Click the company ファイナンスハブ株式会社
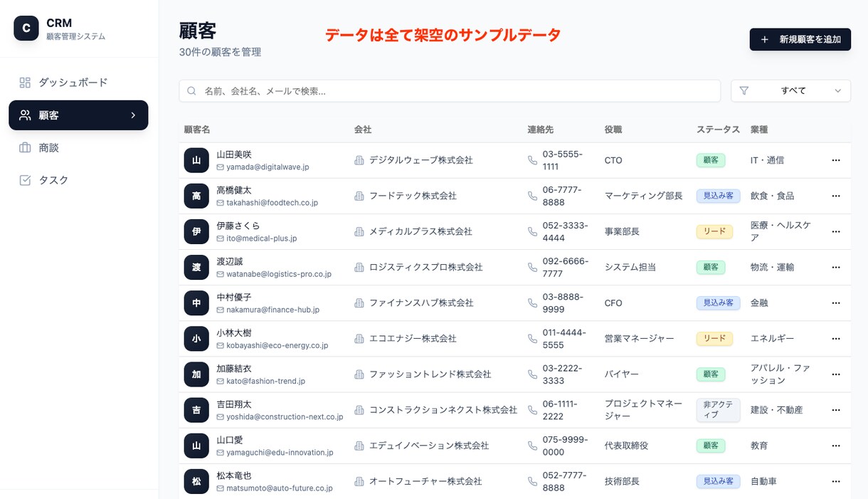 (421, 303)
